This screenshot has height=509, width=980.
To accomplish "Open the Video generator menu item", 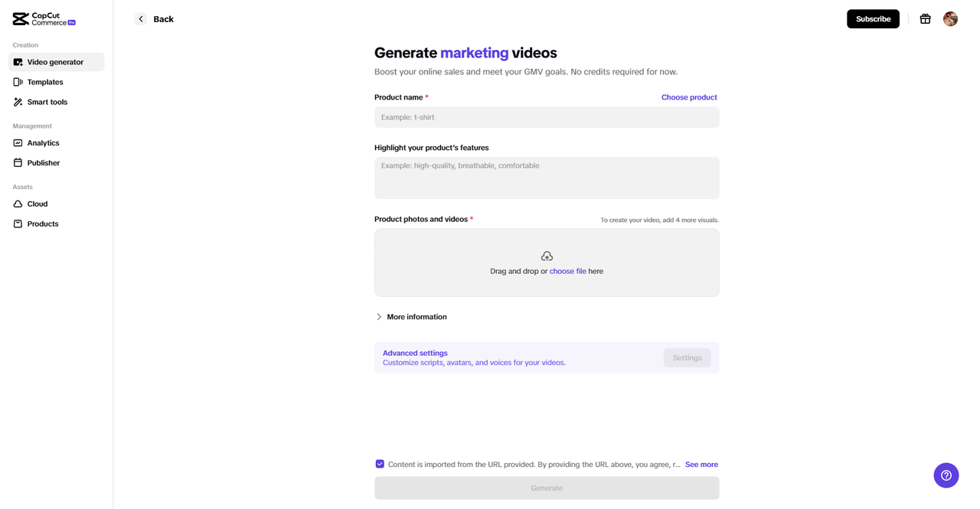I will [x=56, y=62].
